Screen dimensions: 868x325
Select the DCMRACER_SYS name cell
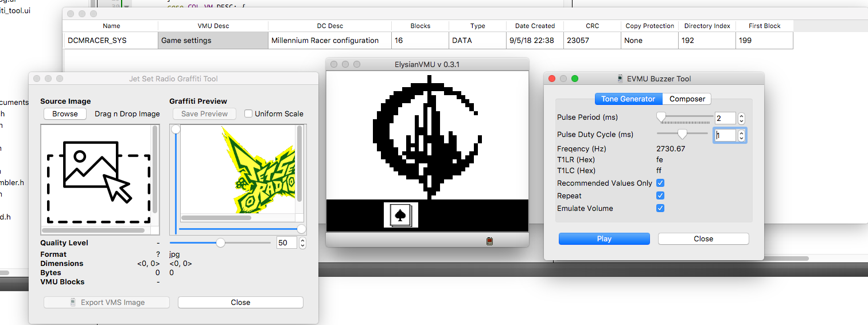pos(111,40)
